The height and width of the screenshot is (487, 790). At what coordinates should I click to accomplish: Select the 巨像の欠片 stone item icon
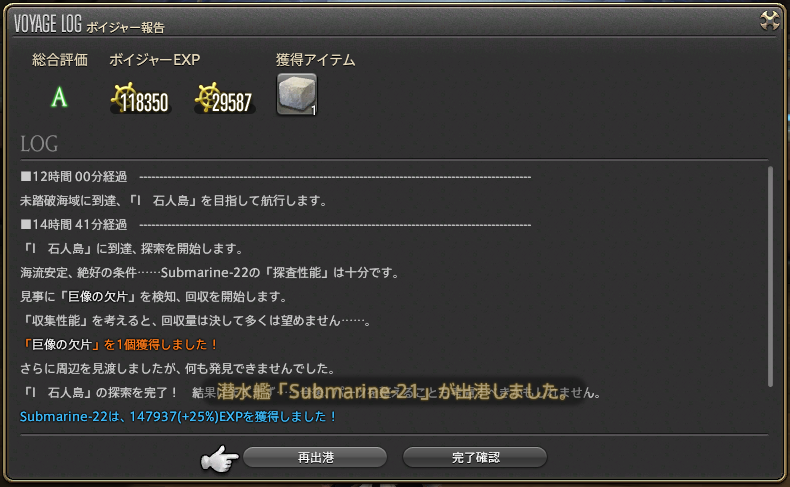click(x=297, y=94)
